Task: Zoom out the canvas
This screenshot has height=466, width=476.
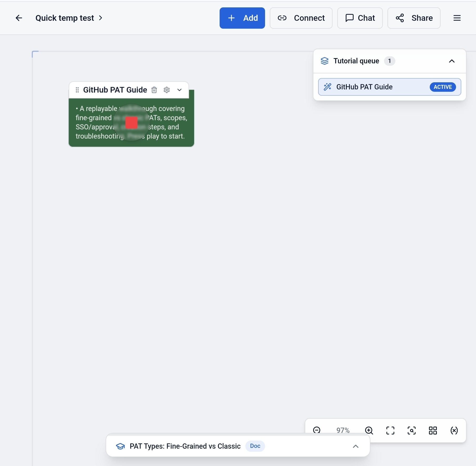Action: click(317, 430)
